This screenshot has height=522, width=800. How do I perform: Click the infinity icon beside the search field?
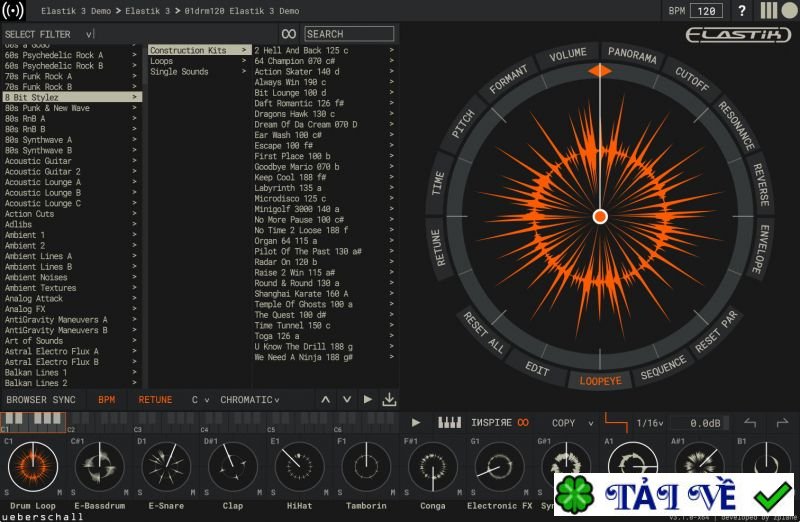(289, 34)
